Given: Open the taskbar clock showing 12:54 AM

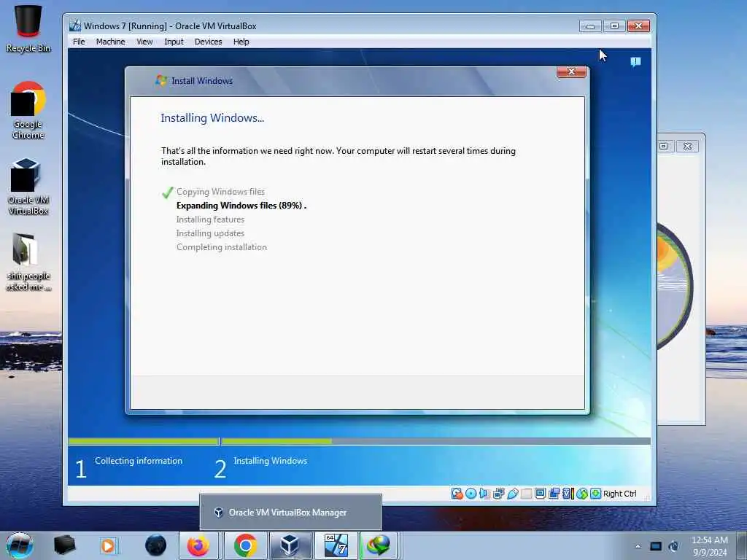Looking at the screenshot, I should 710,546.
